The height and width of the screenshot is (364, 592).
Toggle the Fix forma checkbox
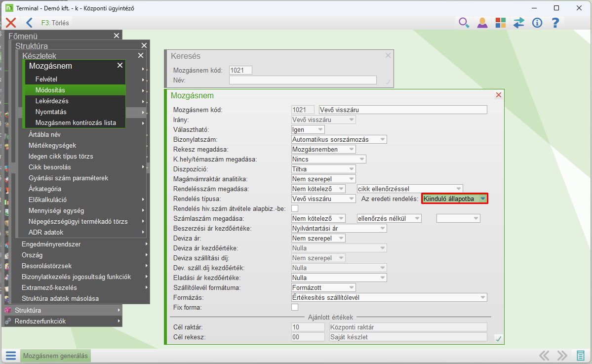tap(295, 307)
